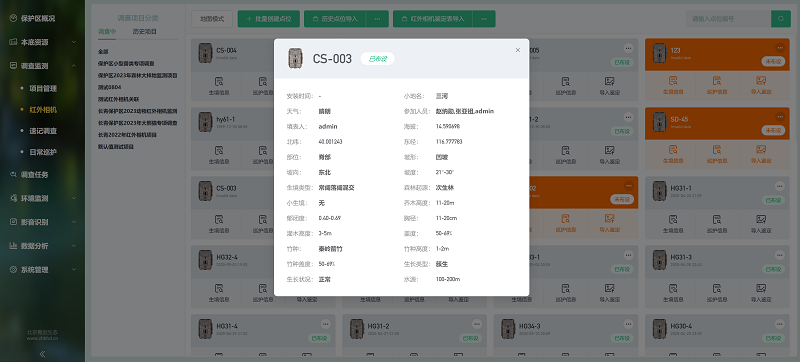Click the 影音识别 sidebar icon
The height and width of the screenshot is (362, 800).
(x=13, y=222)
